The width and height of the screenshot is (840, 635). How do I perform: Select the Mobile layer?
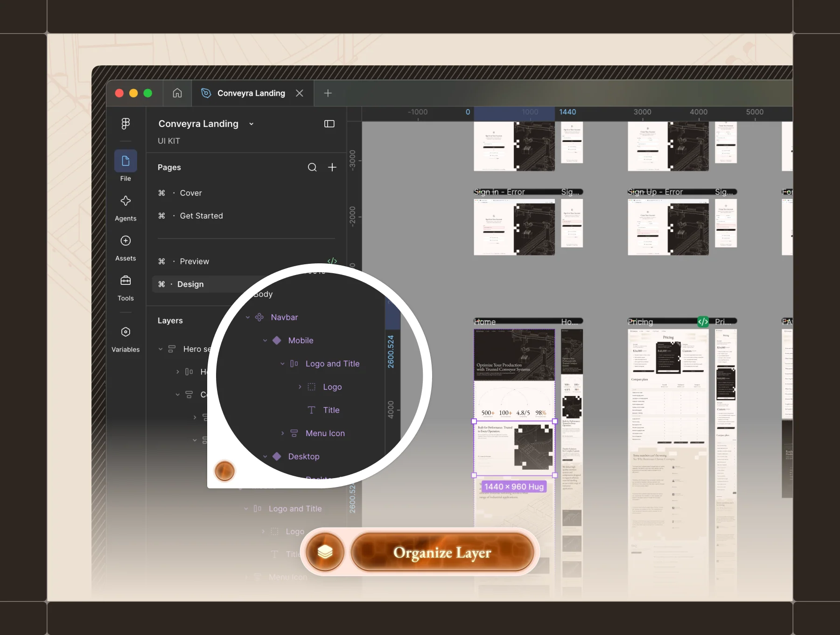301,340
